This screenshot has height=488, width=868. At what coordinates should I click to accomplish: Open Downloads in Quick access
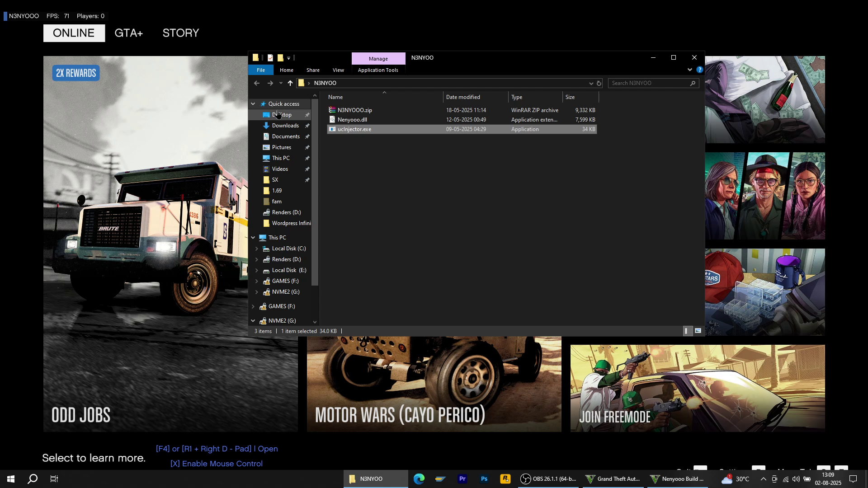(285, 126)
